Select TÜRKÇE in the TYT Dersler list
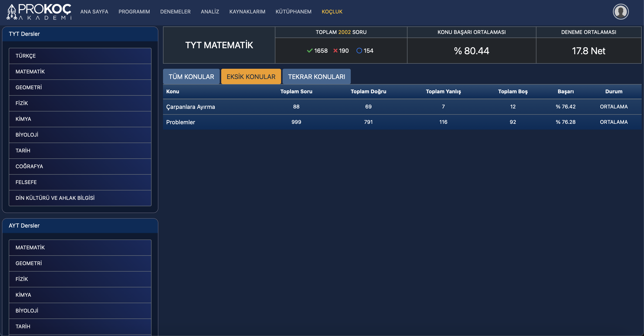Image resolution: width=644 pixels, height=336 pixels. 80,56
